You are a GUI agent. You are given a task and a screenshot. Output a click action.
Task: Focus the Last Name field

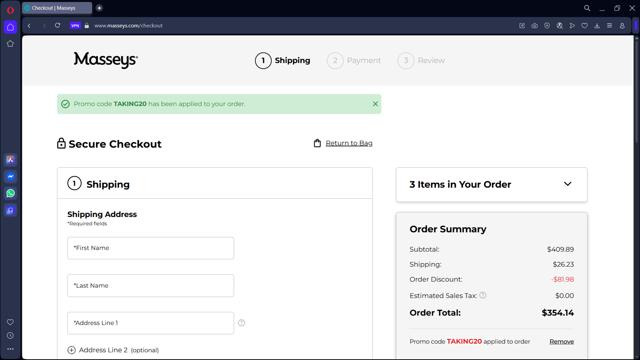[151, 286]
